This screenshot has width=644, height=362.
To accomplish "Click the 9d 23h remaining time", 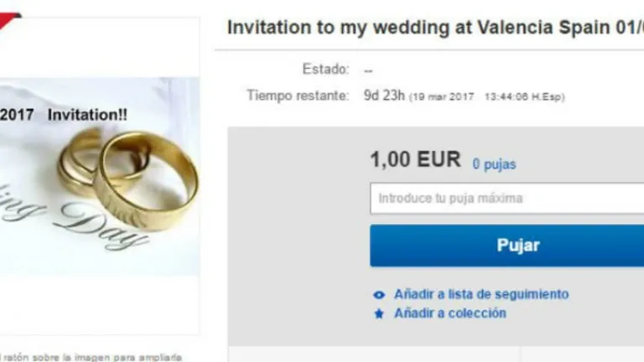I will 384,96.
